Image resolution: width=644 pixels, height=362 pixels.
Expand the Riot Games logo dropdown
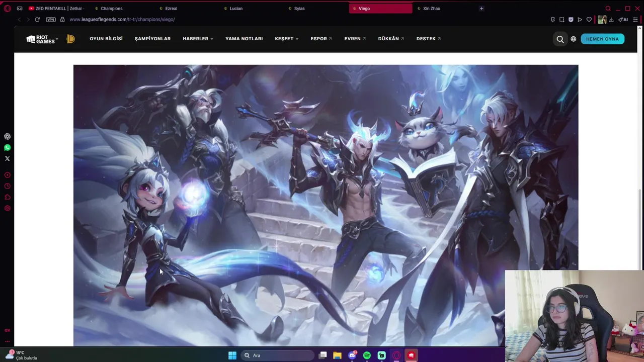tap(42, 39)
